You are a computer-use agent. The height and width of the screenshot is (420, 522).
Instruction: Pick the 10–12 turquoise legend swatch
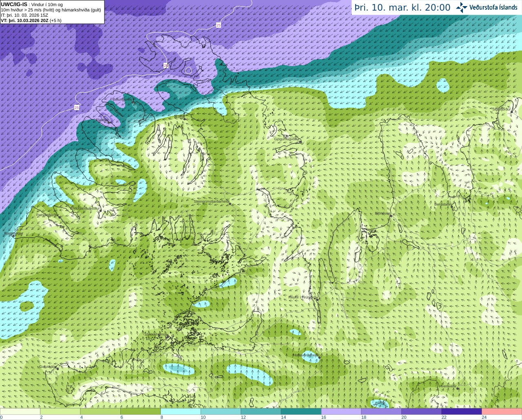click(221, 411)
